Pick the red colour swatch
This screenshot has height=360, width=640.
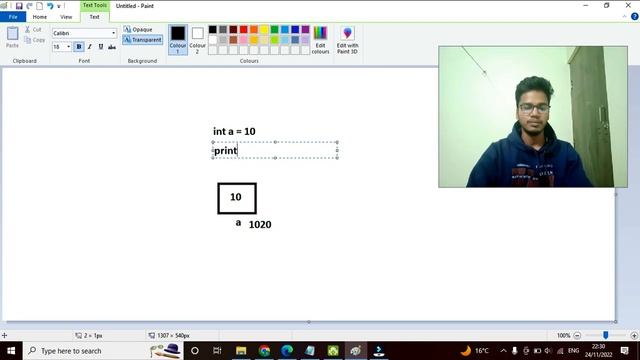point(244,29)
